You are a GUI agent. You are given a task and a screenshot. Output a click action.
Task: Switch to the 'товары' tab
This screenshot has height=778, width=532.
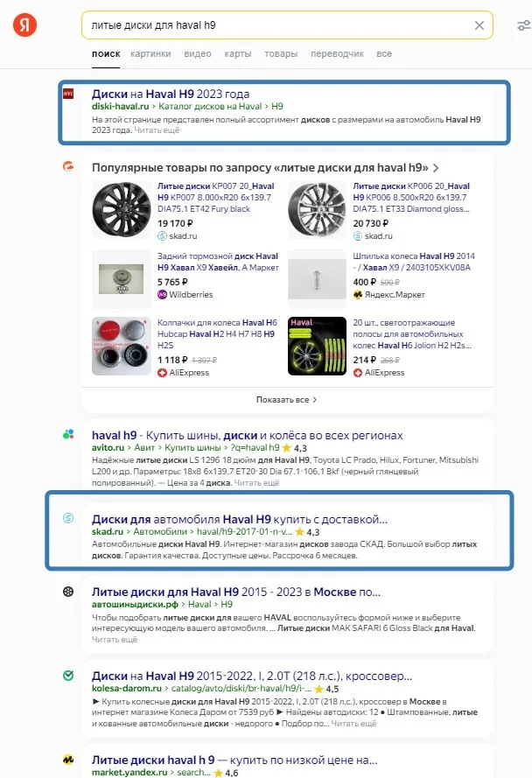[x=281, y=54]
